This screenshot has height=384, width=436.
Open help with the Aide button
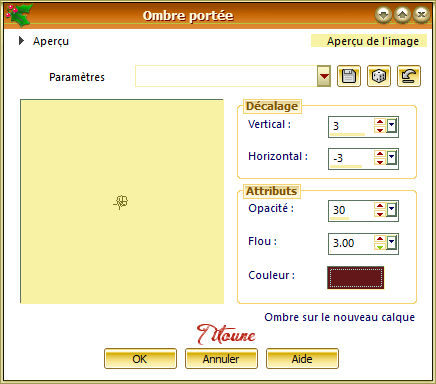(x=302, y=359)
